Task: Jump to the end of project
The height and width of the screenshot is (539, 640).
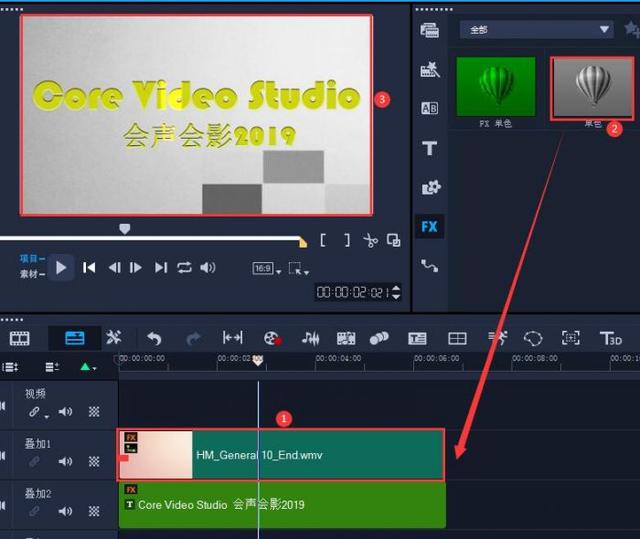Action: click(x=161, y=268)
